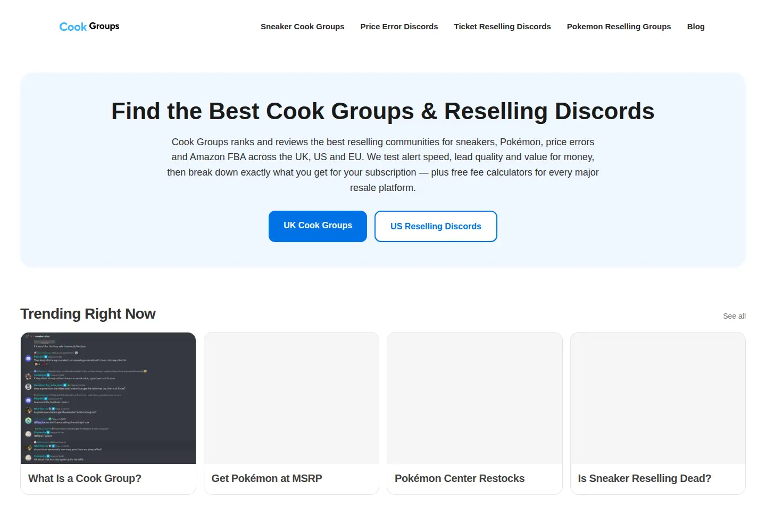
Task: Visit the Blog page
Action: [696, 27]
